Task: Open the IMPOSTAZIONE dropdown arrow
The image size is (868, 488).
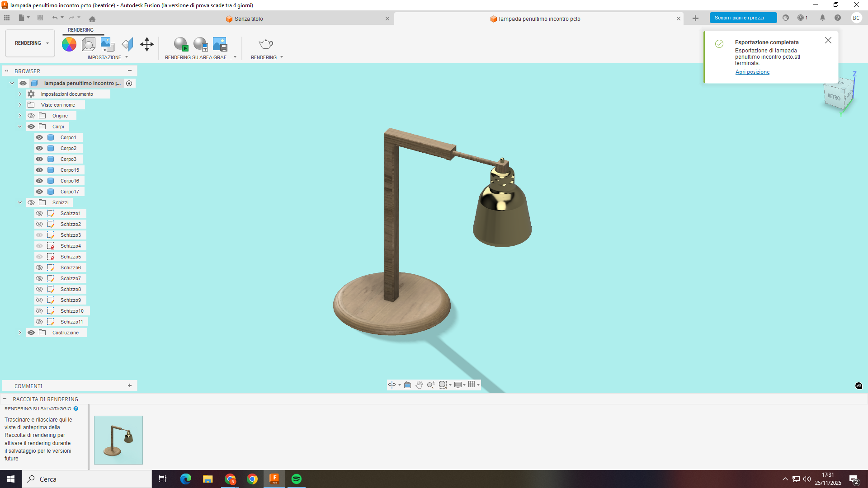Action: coord(126,57)
